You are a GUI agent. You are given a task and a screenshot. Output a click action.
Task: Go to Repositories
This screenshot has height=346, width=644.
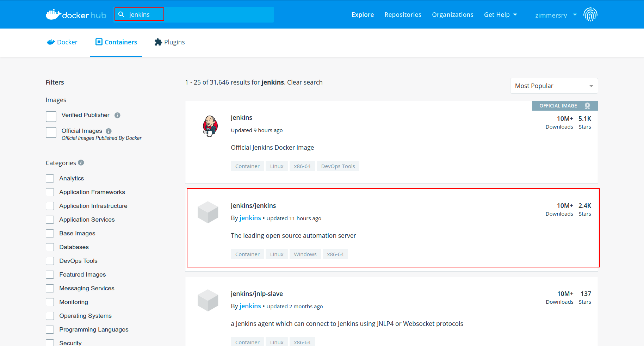pos(403,15)
